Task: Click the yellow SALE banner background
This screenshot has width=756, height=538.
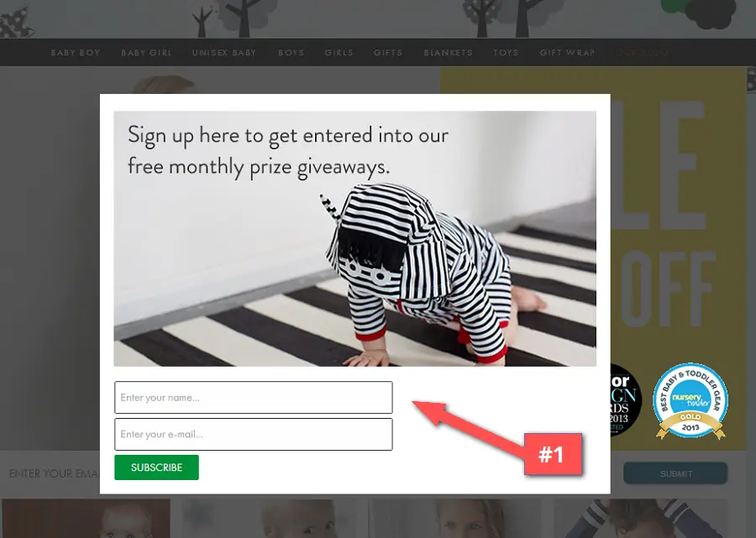Action: tap(678, 217)
